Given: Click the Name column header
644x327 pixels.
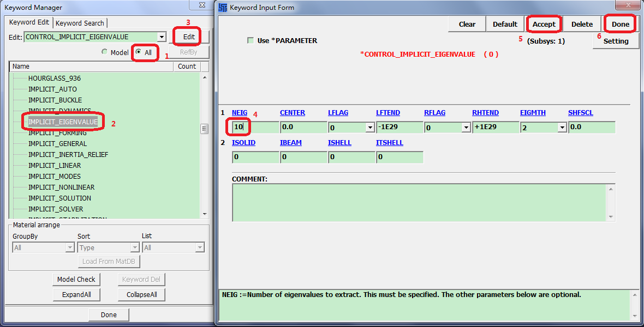Looking at the screenshot, I should click(x=91, y=66).
